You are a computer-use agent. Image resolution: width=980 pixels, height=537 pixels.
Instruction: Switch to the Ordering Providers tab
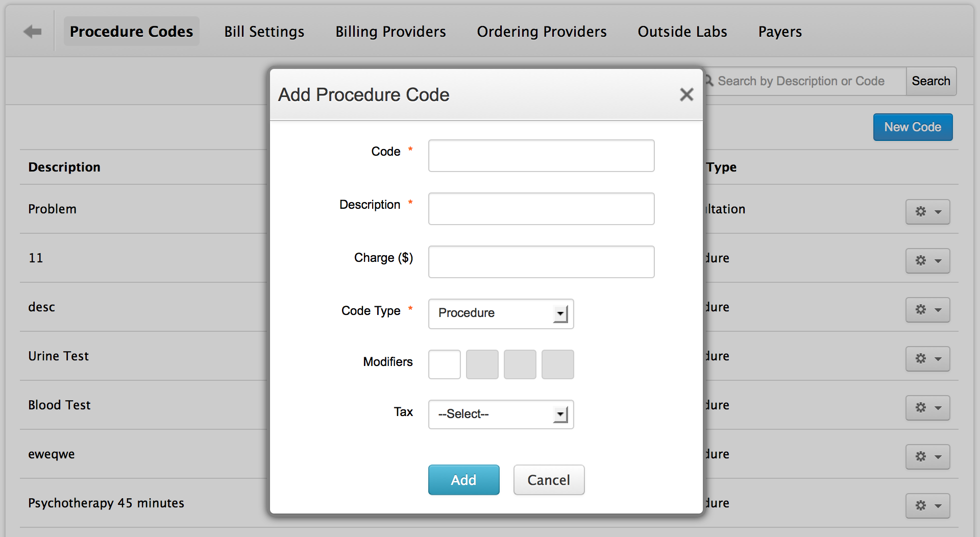(x=542, y=31)
